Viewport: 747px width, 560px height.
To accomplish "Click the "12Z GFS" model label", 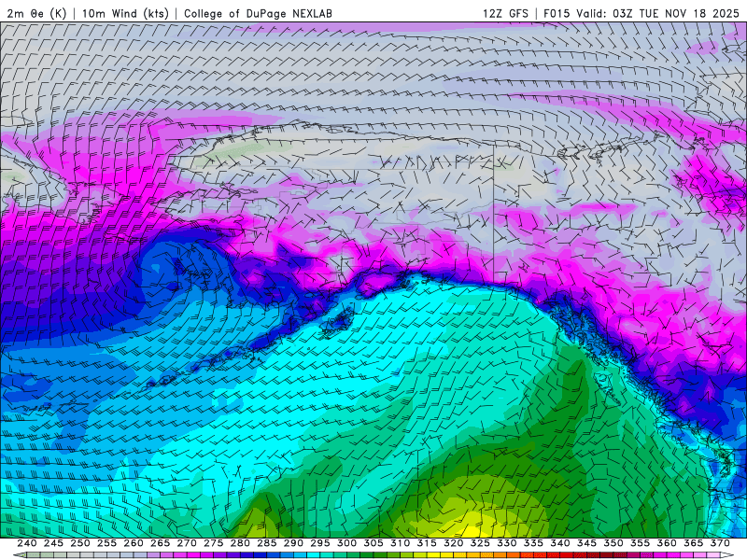I will tap(505, 13).
